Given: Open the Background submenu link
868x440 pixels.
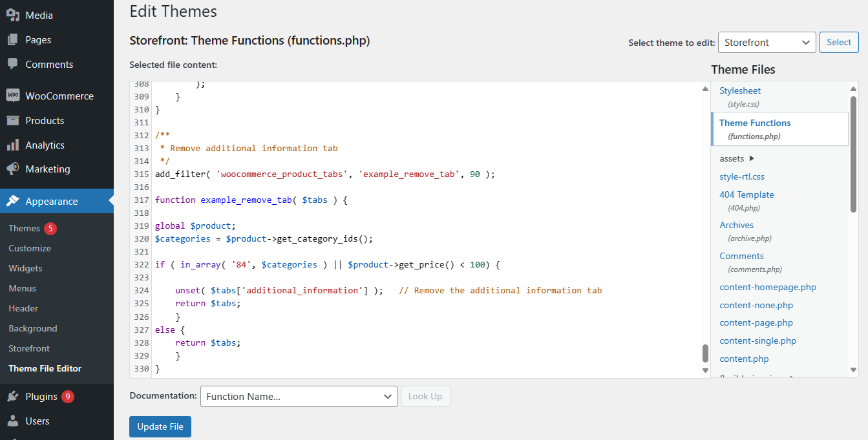Looking at the screenshot, I should pos(33,328).
